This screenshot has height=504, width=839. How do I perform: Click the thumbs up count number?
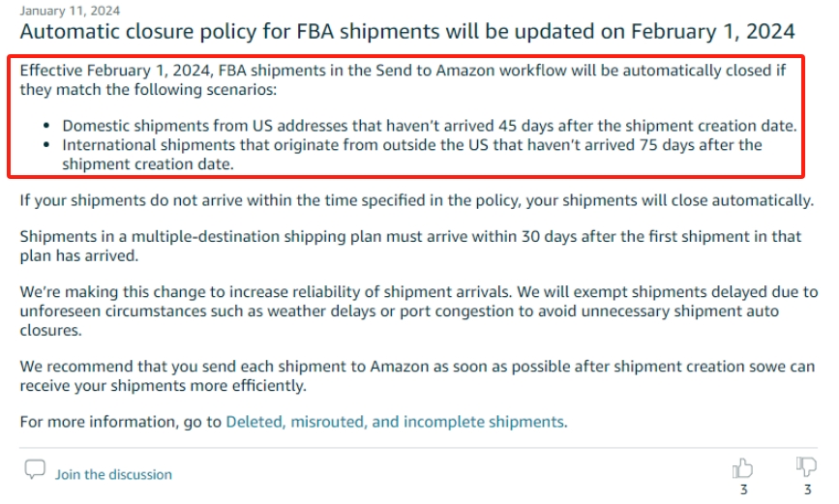tap(744, 489)
